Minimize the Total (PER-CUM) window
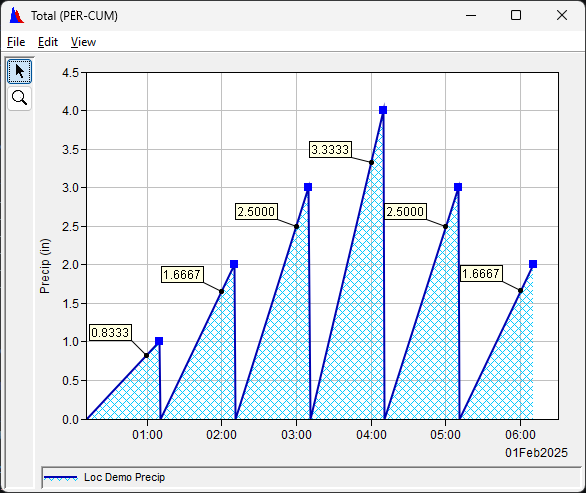586x493 pixels. pos(471,15)
